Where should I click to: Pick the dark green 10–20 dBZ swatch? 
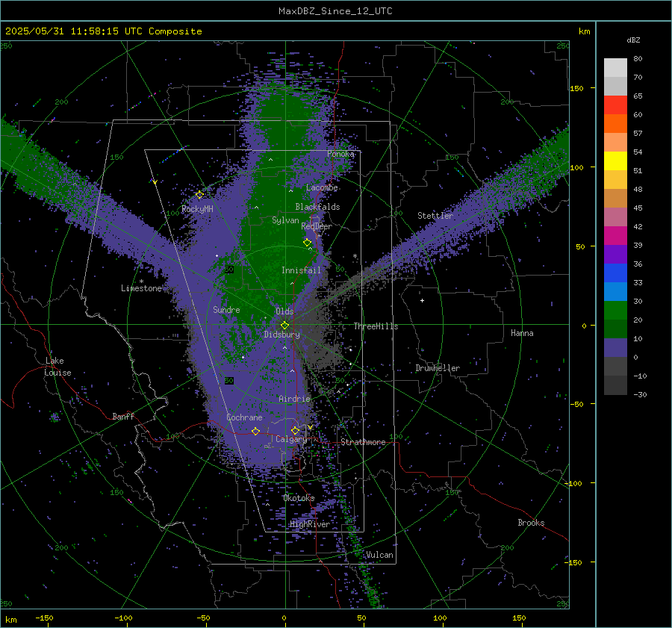pos(615,329)
